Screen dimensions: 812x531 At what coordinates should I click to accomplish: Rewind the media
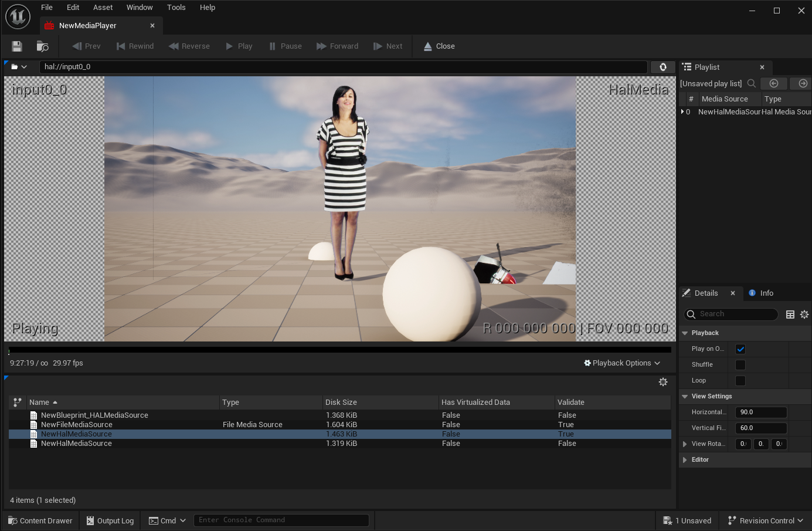point(135,46)
